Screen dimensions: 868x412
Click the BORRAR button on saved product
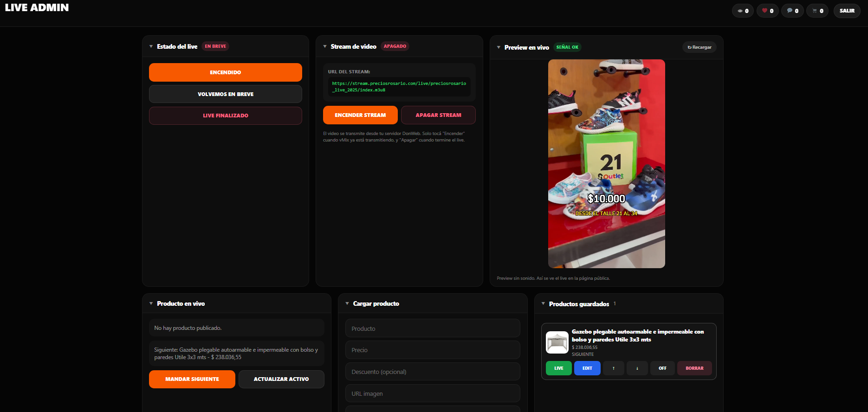click(x=694, y=368)
